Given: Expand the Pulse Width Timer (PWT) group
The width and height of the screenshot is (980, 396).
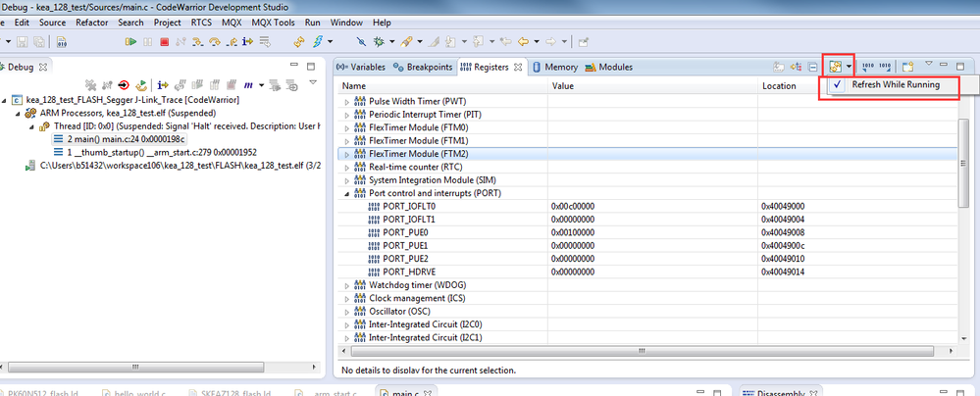Looking at the screenshot, I should [347, 101].
